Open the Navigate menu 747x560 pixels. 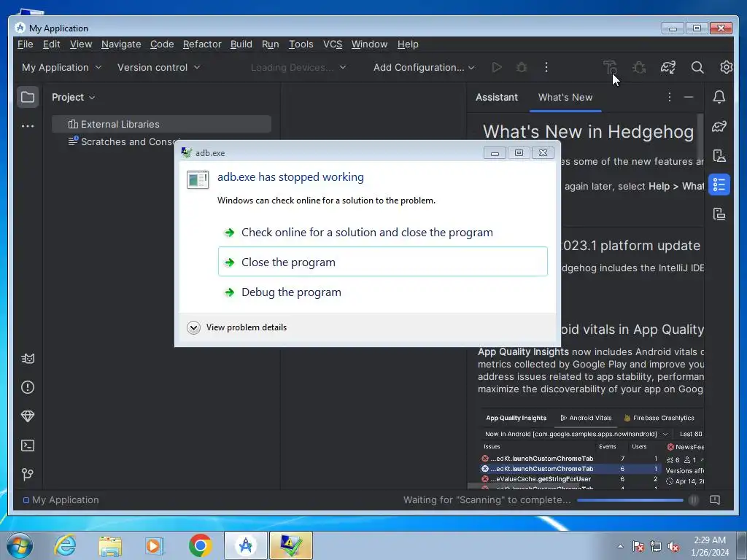point(121,44)
